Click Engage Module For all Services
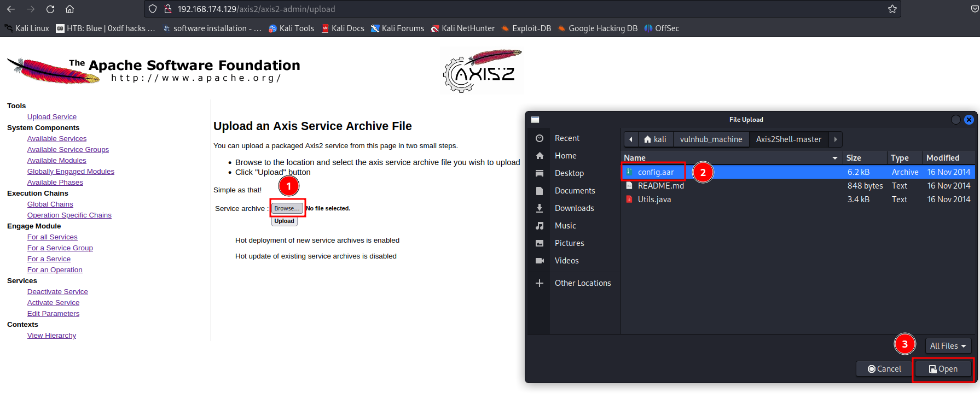The width and height of the screenshot is (980, 399). tap(53, 237)
